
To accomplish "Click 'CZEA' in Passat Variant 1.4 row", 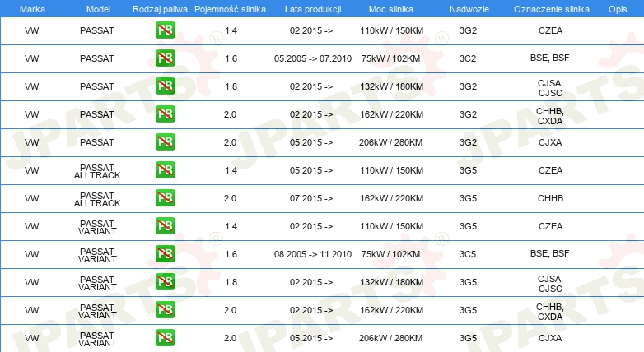I will (x=550, y=226).
